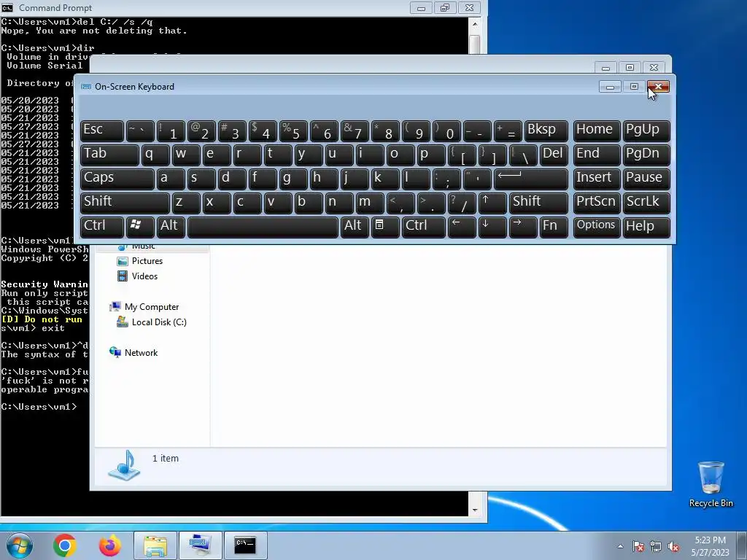Click the Enter key on the On-Screen Keyboard
747x560 pixels.
[x=531, y=178]
